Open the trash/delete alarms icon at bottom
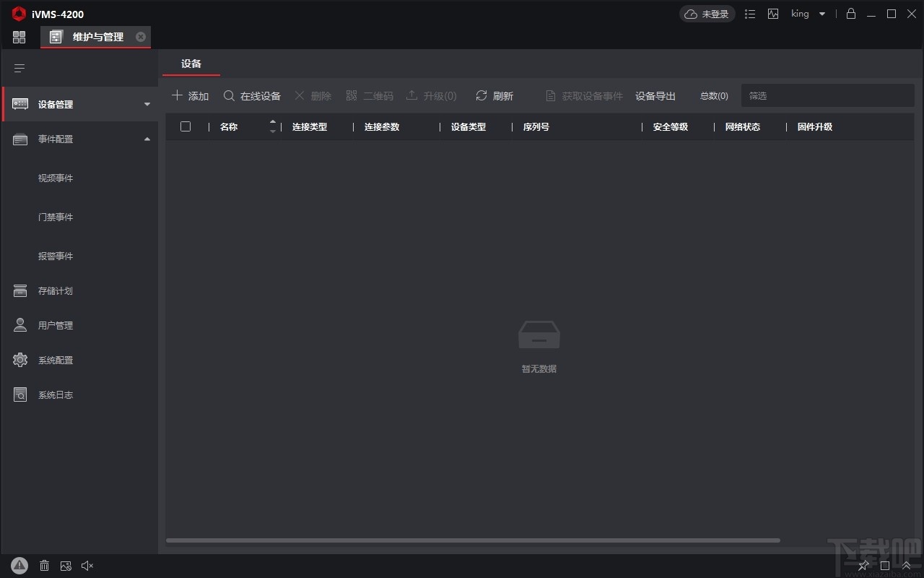 click(44, 565)
